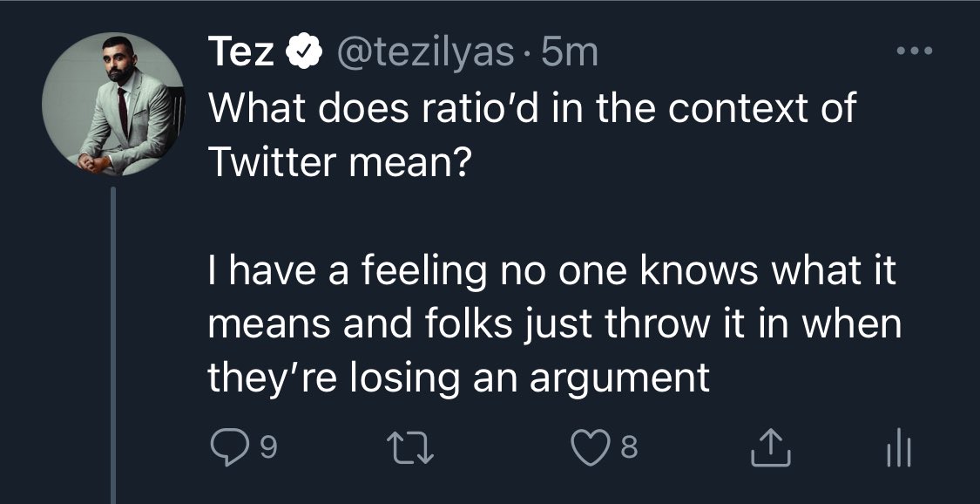The image size is (980, 504).
Task: Click the reply count 9
Action: pyautogui.click(x=268, y=451)
